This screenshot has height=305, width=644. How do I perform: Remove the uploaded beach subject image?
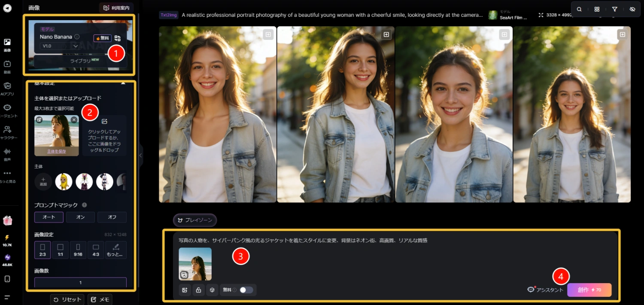[74, 120]
